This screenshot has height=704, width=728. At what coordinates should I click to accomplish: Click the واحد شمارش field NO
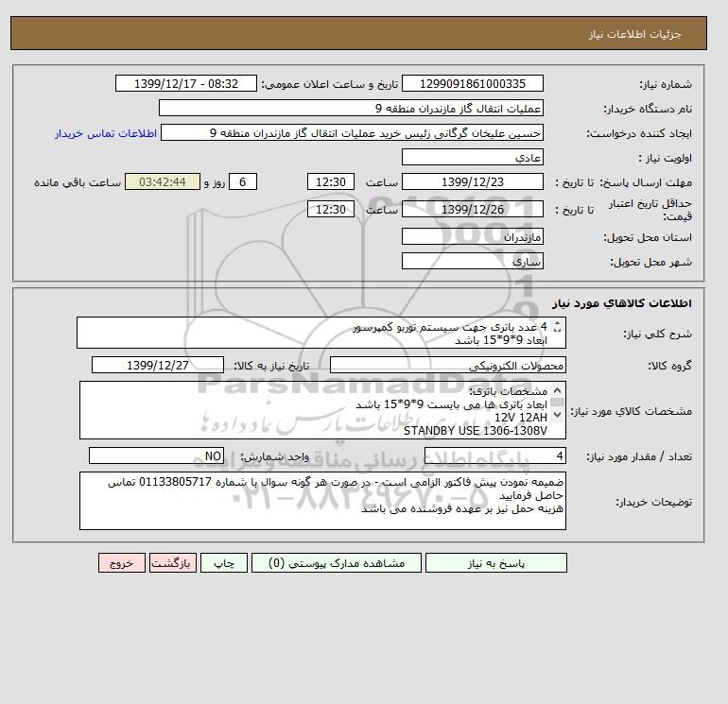click(156, 455)
